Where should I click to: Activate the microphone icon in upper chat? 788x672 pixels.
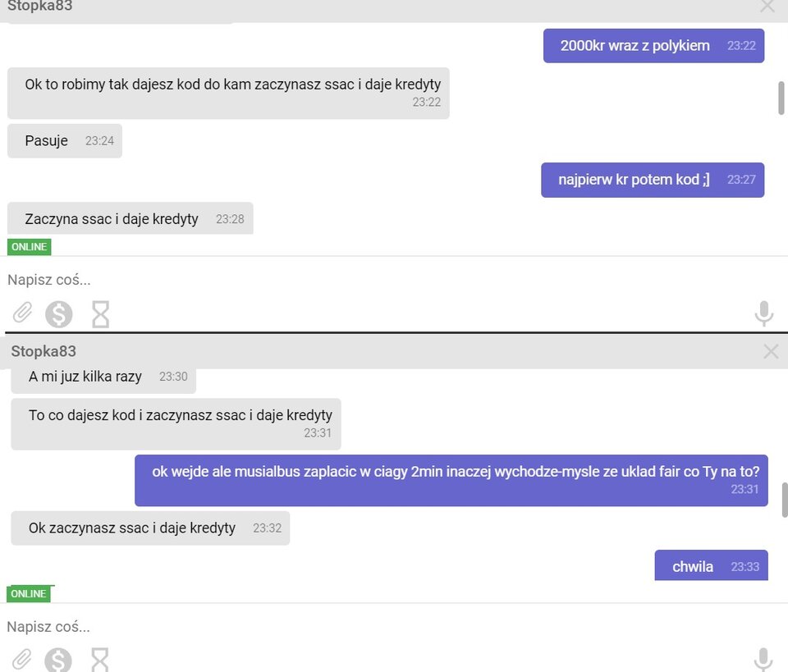763,313
